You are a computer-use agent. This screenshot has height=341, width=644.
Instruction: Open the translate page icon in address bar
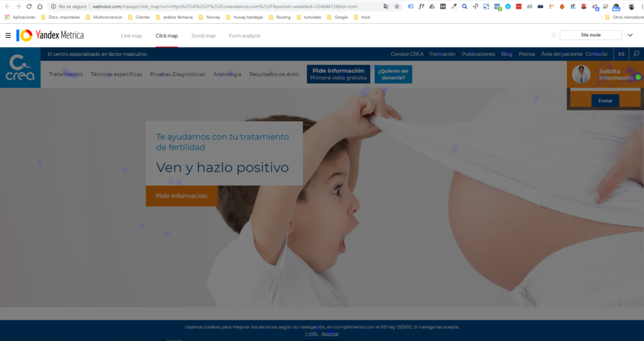pos(386,6)
